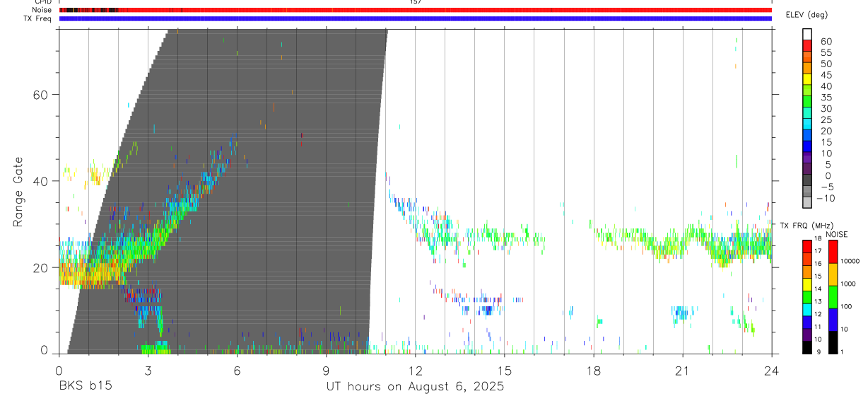Click the x-axis tick label '12'
Screen dimensions: 868x401
[415, 370]
